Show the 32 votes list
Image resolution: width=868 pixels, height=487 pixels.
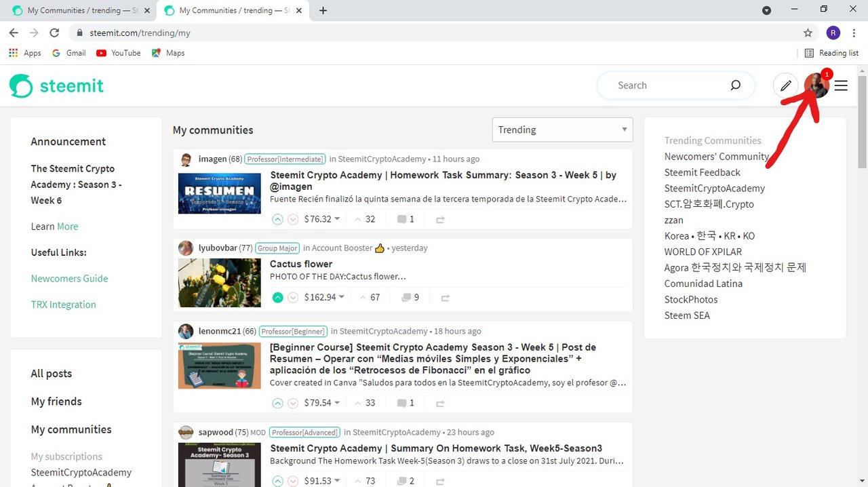coord(366,219)
